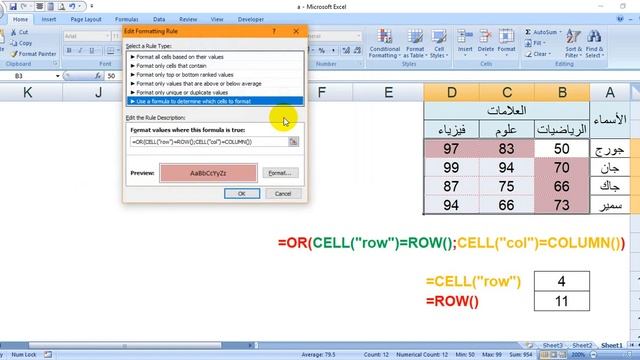The image size is (640, 360).
Task: Click the Sheet1 worksheet tab
Action: click(x=611, y=346)
